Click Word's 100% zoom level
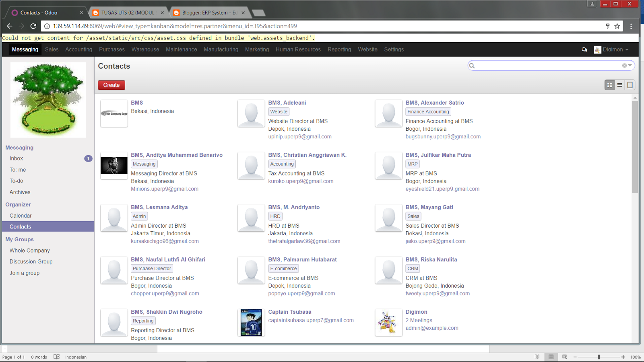644x362 pixels. pos(636,357)
